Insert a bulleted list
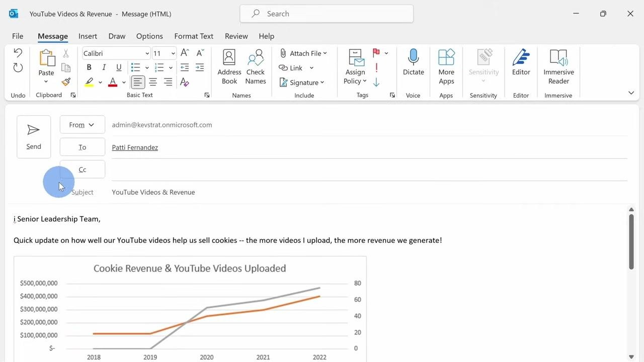644x362 pixels. pyautogui.click(x=135, y=67)
